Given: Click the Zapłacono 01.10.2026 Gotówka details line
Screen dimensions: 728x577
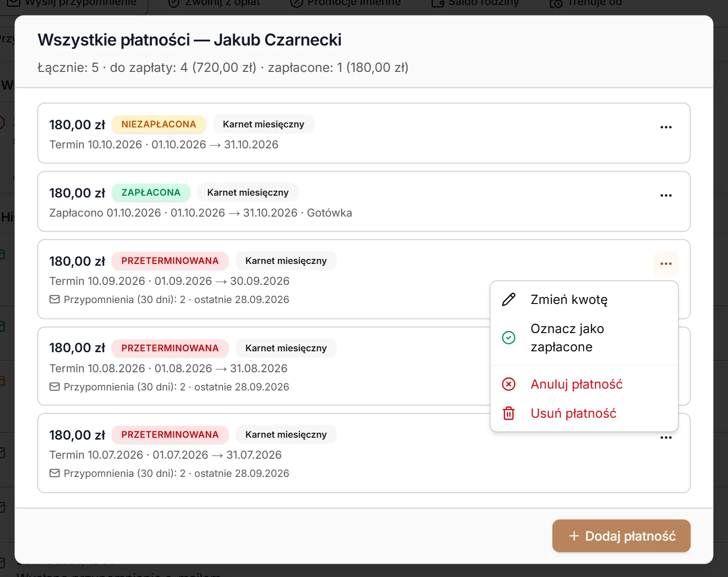Looking at the screenshot, I should point(201,213).
